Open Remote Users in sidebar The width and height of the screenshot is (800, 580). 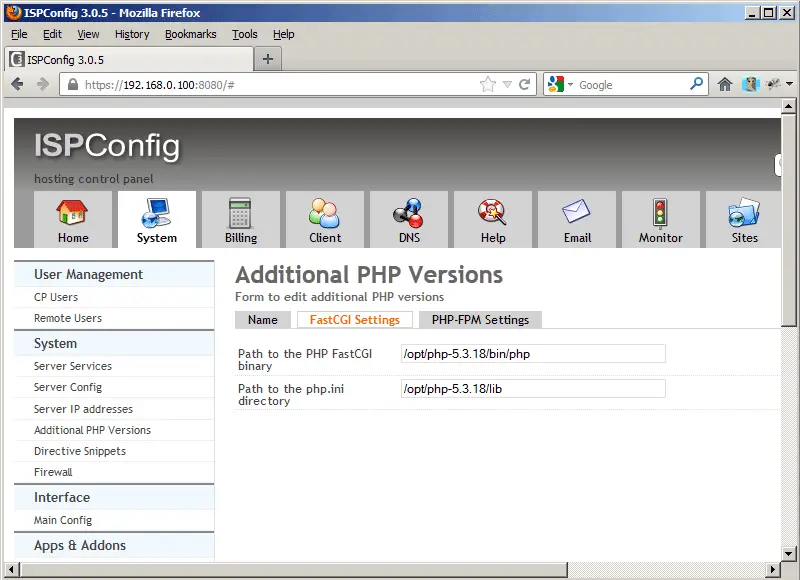tap(68, 318)
